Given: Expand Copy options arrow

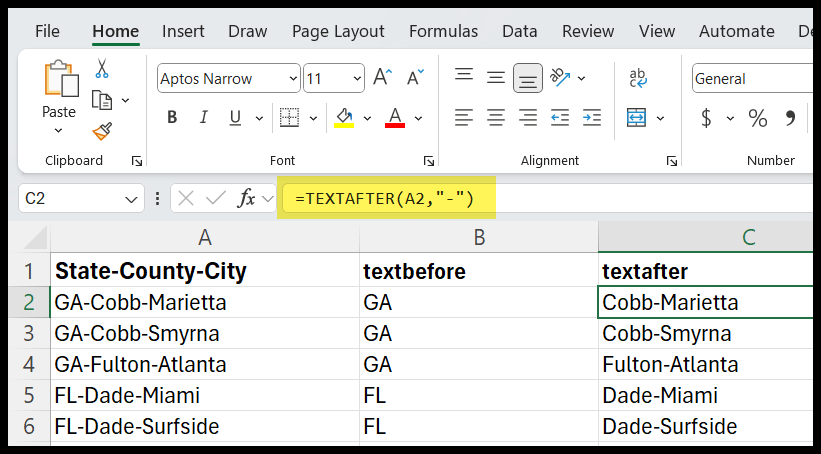Looking at the screenshot, I should 126,100.
